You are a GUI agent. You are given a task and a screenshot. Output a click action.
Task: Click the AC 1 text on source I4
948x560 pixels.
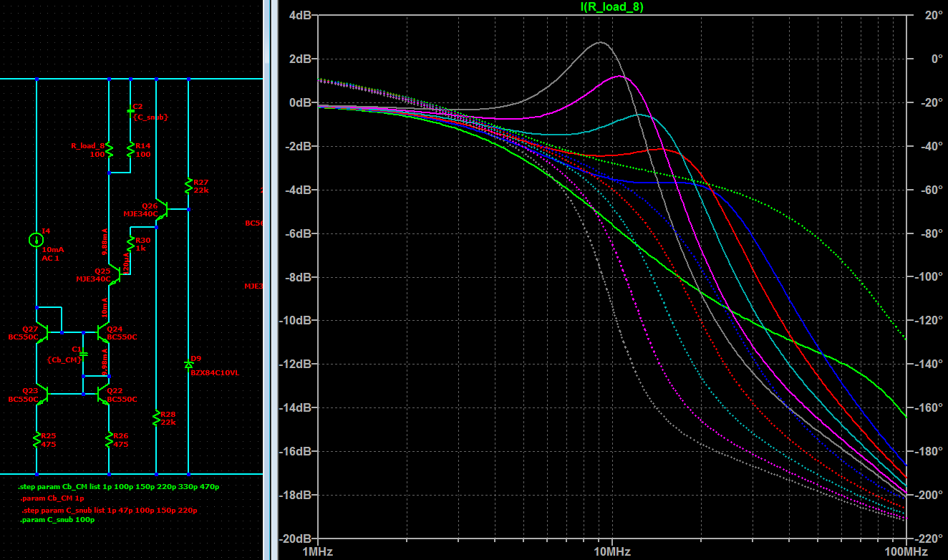point(52,258)
